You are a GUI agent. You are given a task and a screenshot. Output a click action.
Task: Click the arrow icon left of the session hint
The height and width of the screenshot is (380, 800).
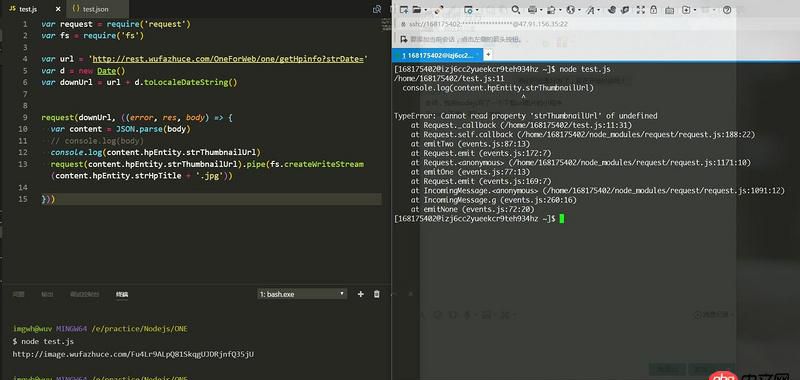point(404,39)
